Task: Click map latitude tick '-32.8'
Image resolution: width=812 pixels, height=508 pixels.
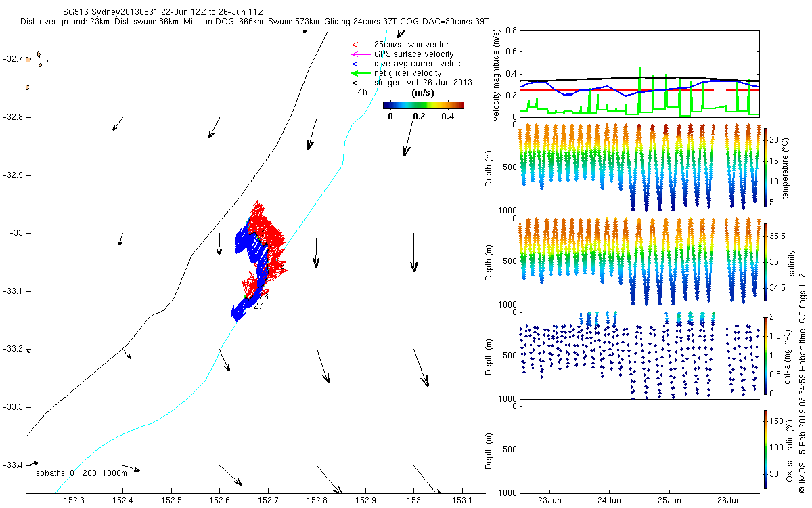Action: (x=12, y=117)
